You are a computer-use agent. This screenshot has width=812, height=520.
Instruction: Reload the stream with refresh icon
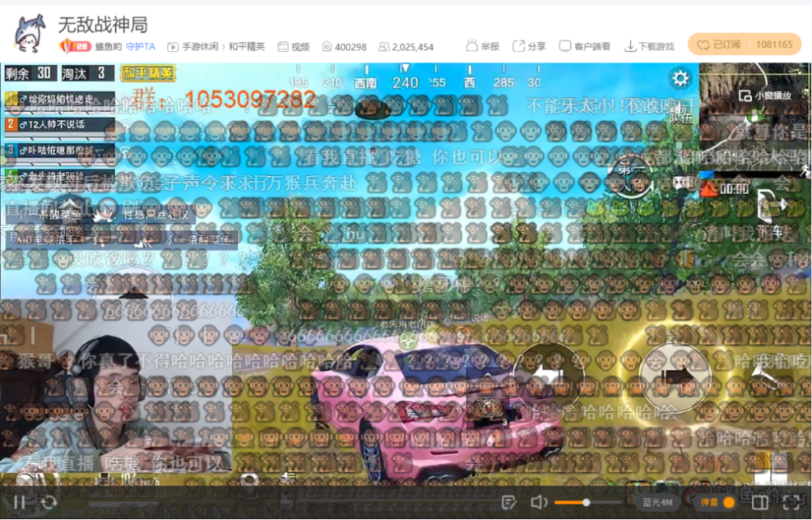(x=49, y=502)
